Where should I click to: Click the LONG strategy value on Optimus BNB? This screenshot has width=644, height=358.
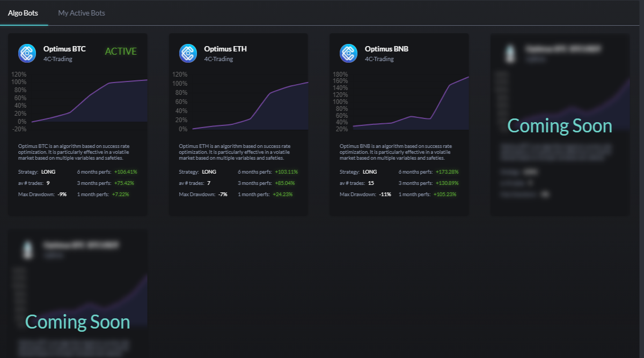[x=370, y=172]
